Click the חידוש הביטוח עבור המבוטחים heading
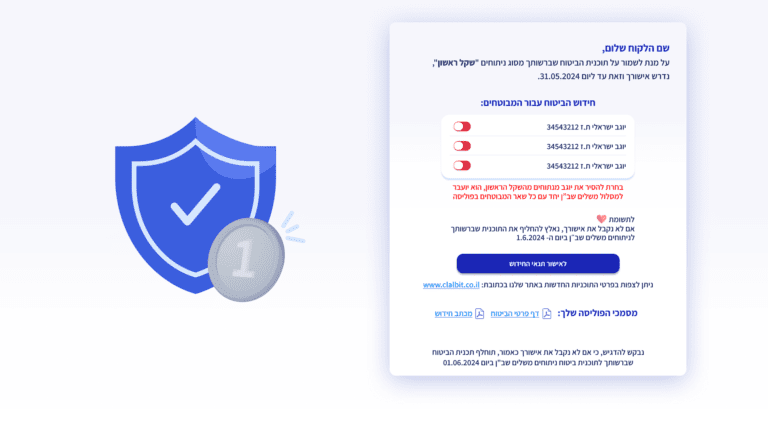768x426 pixels. 538,103
